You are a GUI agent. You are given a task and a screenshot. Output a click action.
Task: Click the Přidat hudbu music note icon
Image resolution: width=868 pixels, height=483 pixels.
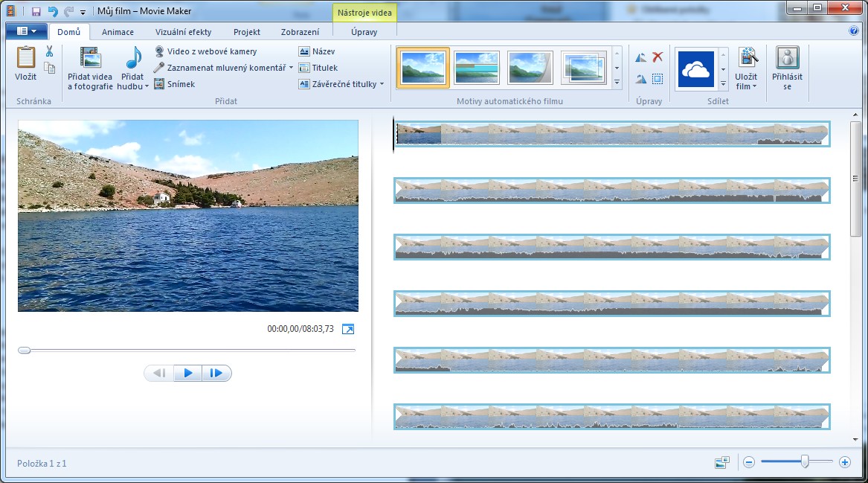133,57
